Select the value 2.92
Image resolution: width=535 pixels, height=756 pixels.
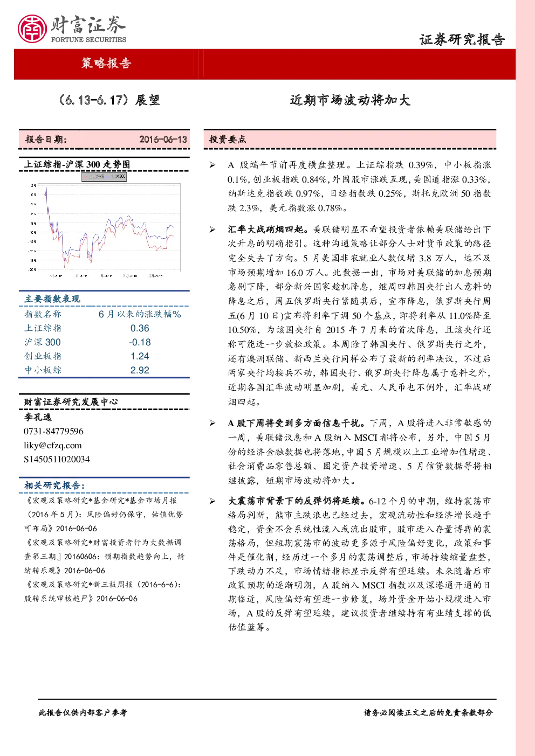pos(140,370)
